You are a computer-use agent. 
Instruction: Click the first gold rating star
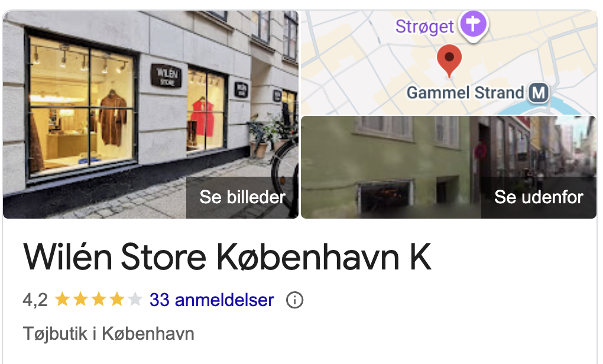[x=62, y=299]
